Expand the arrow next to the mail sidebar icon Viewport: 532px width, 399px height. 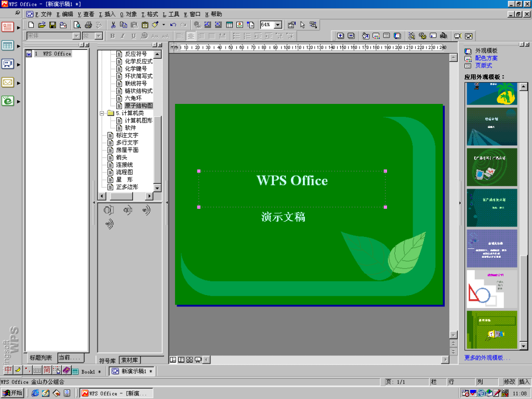coord(19,83)
